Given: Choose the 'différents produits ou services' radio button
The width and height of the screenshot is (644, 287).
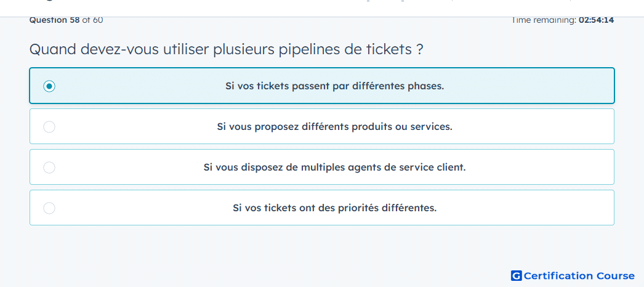Looking at the screenshot, I should 49,127.
